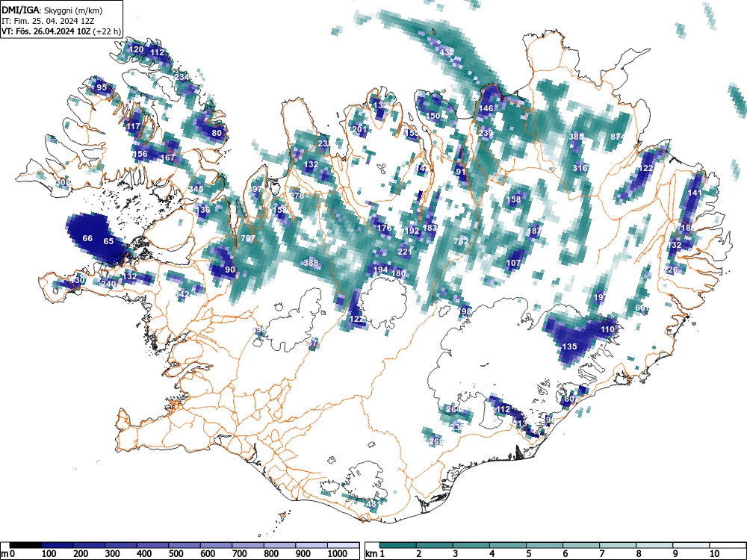The image size is (747, 560).
Task: Click the '700' tick on the m legend
Action: click(x=240, y=554)
